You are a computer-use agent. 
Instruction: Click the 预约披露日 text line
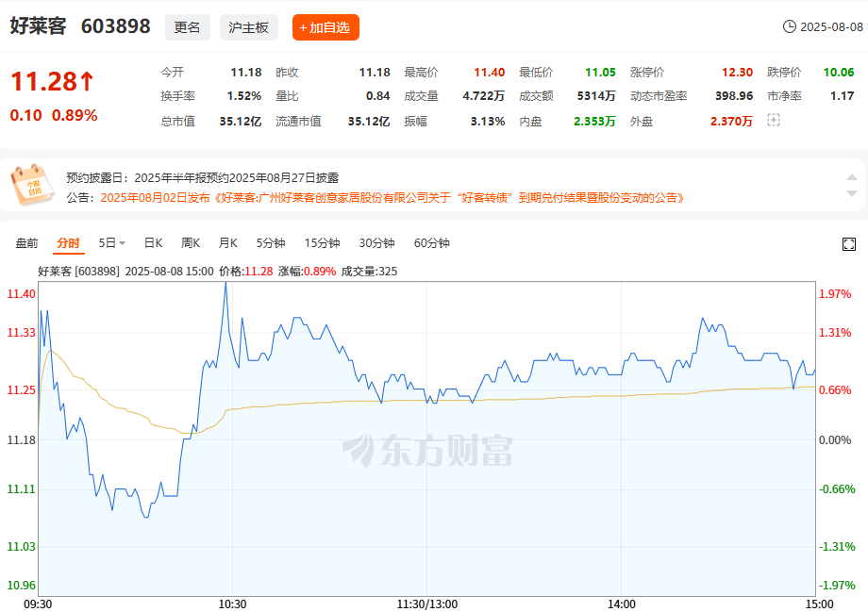[x=203, y=177]
